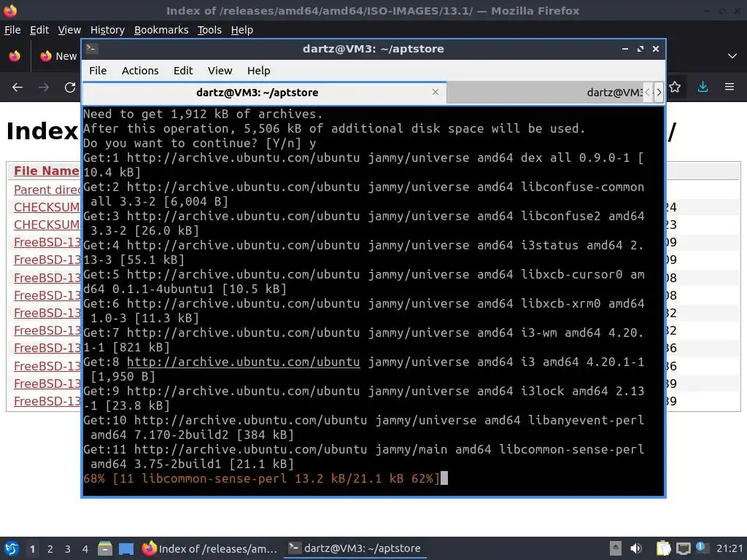Open the Firefox downloads panel

tap(703, 87)
